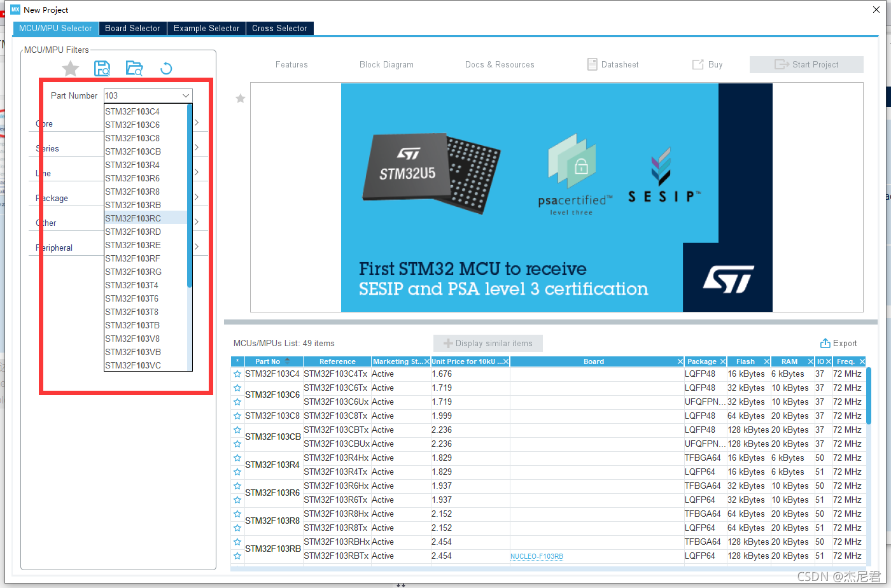Favorite the STM32F103CBUx row star
The image size is (891, 588).
click(237, 444)
